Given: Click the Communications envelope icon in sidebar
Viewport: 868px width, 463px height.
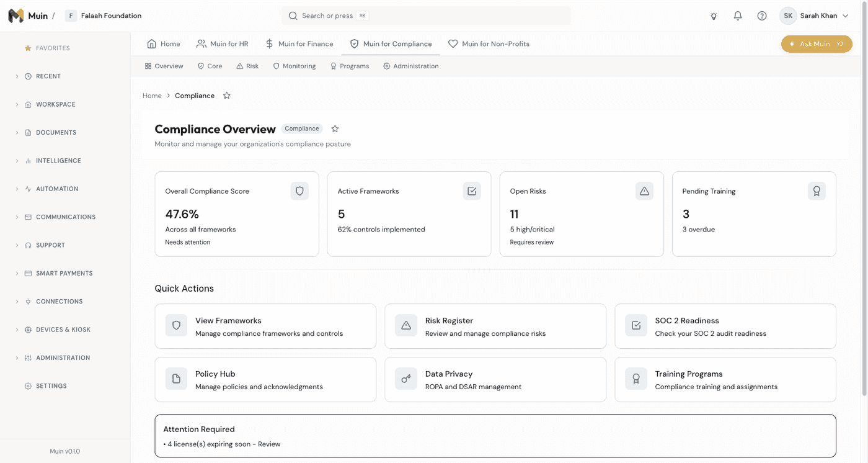Looking at the screenshot, I should [x=28, y=217].
